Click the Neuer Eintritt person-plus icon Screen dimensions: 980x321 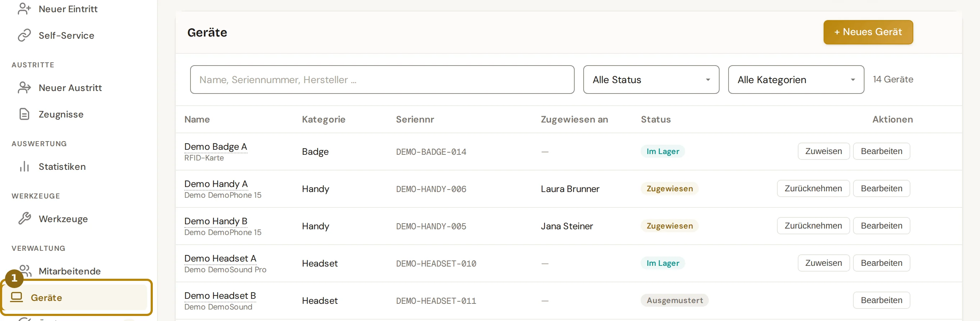click(24, 9)
